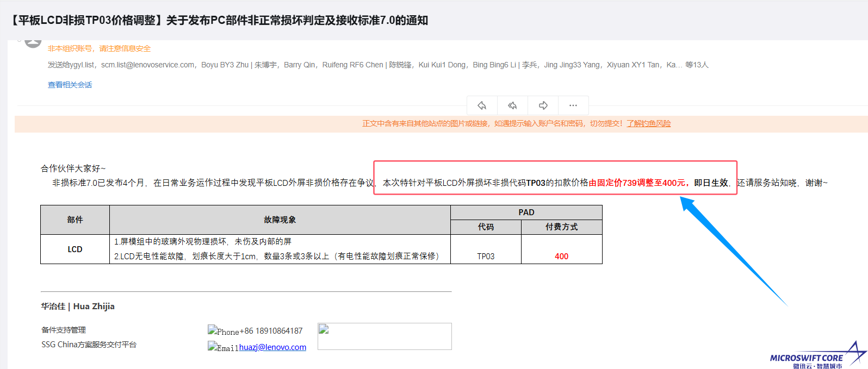Viewport: 868px width, 369px height.
Task: Click the broken signature banner image
Action: (385, 336)
